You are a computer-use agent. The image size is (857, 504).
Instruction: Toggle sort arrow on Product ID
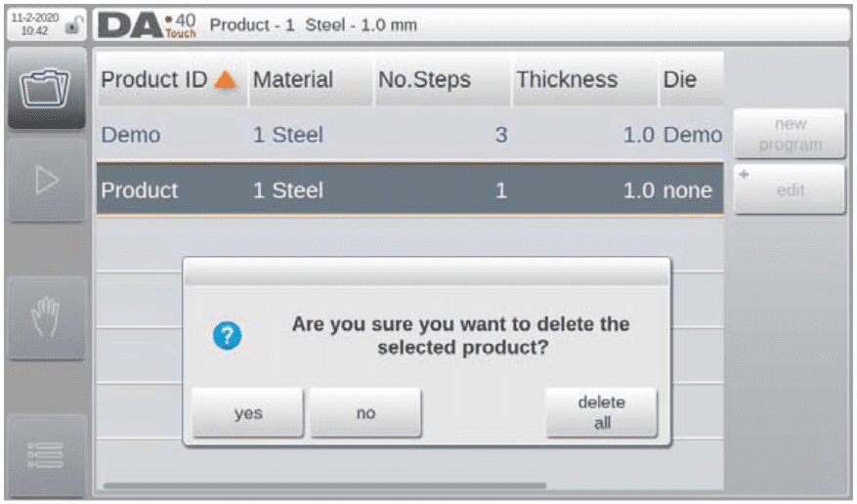click(225, 80)
